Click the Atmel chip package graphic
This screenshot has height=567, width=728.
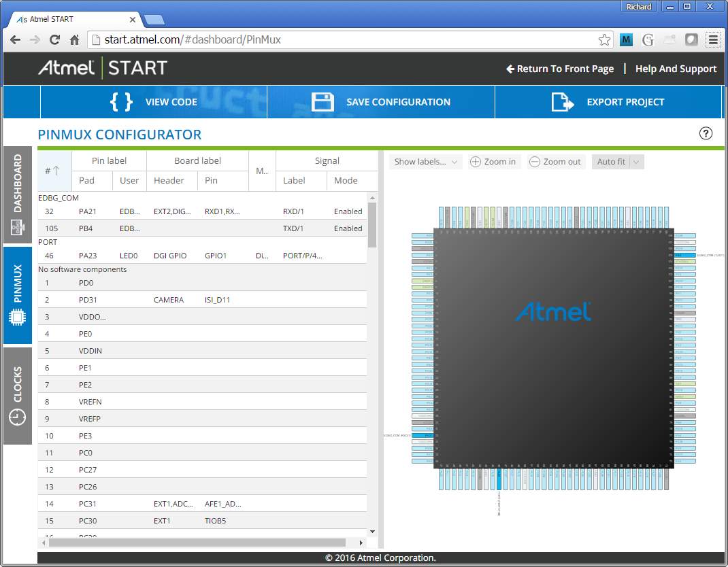pos(553,348)
